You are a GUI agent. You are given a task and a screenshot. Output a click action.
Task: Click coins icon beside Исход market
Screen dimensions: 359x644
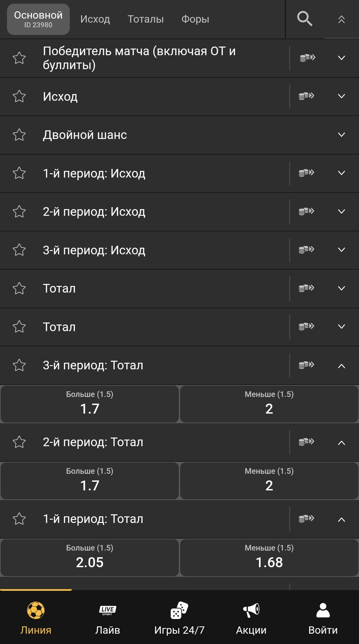coord(306,96)
